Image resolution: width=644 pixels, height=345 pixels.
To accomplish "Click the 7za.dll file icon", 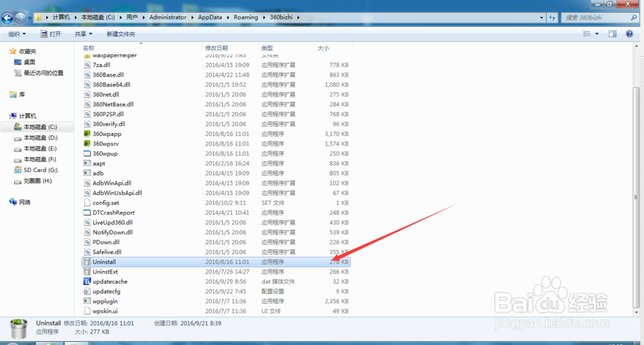I will (87, 64).
